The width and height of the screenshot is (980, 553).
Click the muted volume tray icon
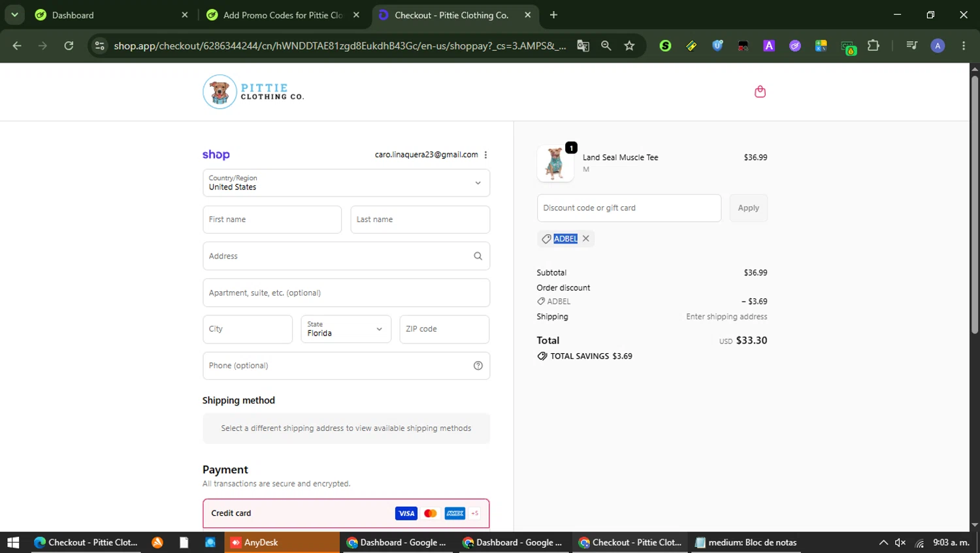point(900,543)
